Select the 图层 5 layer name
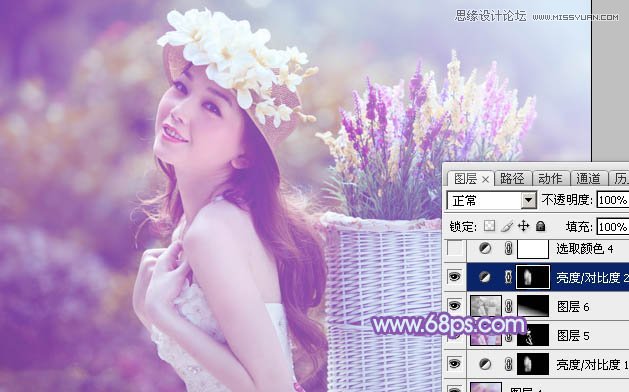629x392 pixels. (573, 335)
